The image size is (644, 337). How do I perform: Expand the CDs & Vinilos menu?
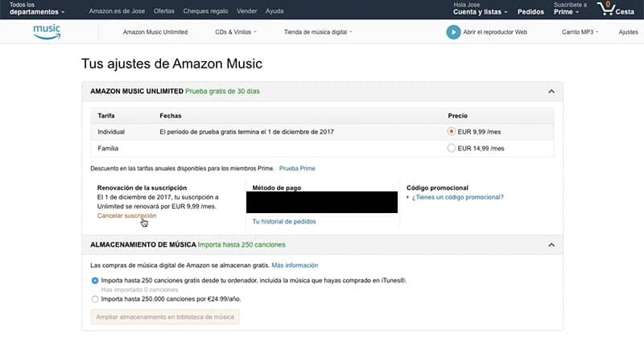232,32
